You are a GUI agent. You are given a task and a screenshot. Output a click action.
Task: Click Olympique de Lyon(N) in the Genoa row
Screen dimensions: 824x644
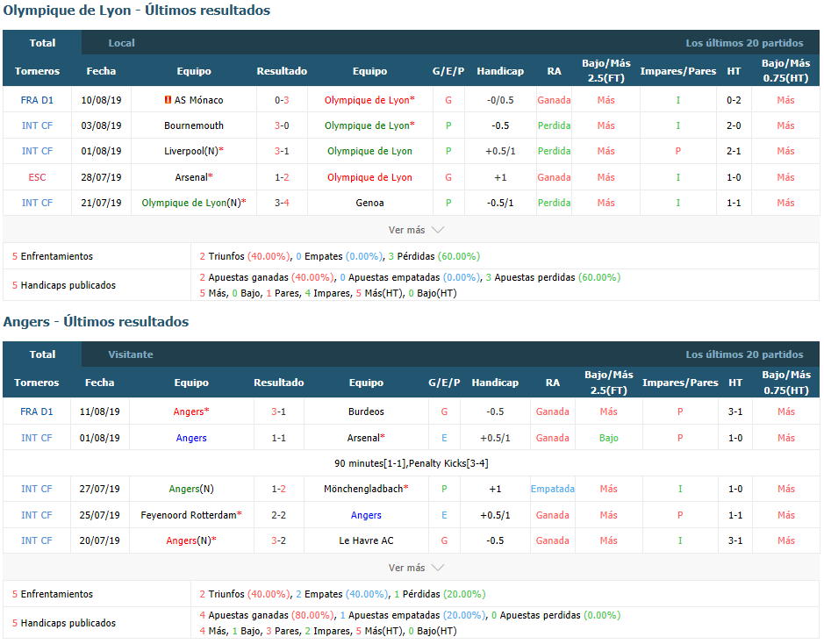pyautogui.click(x=191, y=203)
